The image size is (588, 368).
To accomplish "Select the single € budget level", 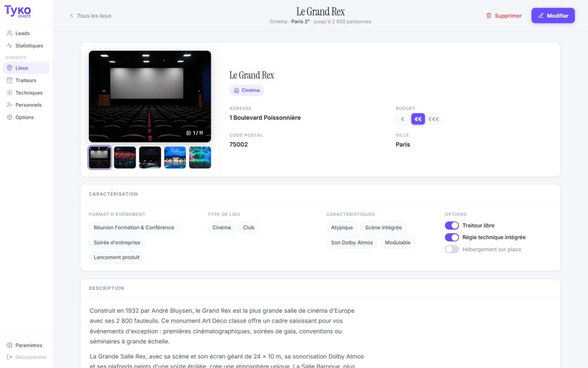I will [x=403, y=119].
